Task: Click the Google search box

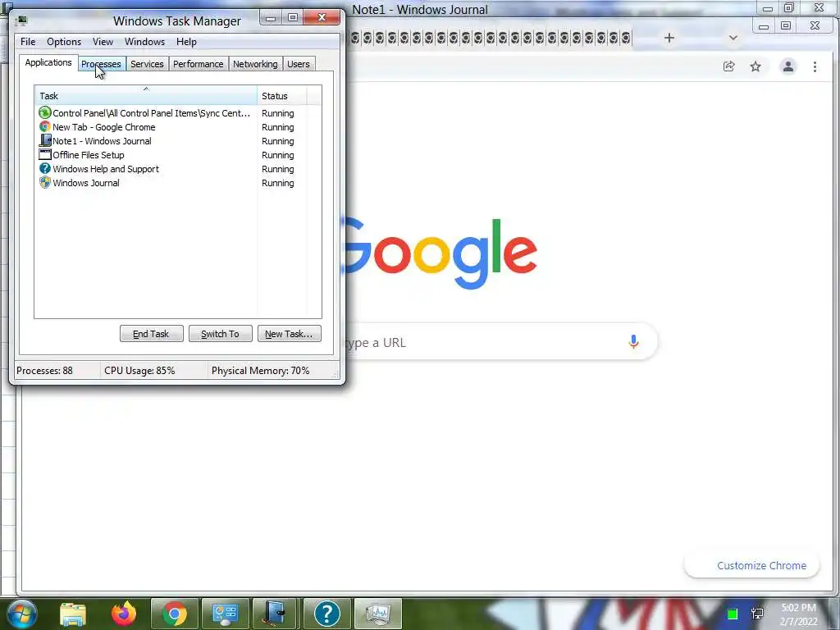Action: tap(501, 342)
